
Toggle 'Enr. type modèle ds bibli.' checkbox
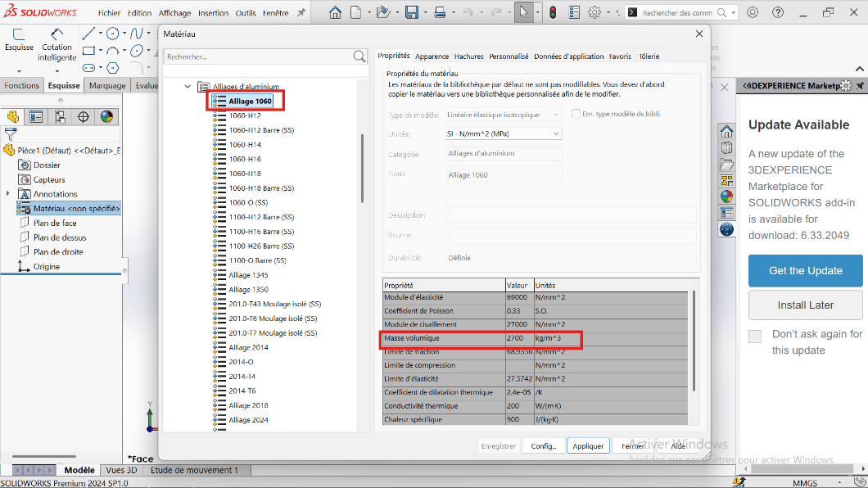pyautogui.click(x=576, y=114)
